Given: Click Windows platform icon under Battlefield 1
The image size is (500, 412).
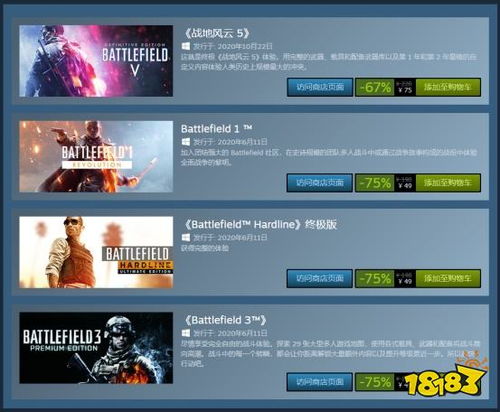Looking at the screenshot, I should point(186,142).
